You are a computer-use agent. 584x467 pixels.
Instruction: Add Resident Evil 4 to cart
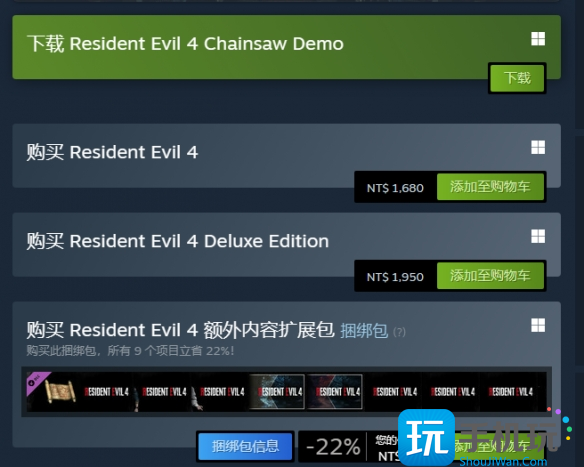click(490, 187)
